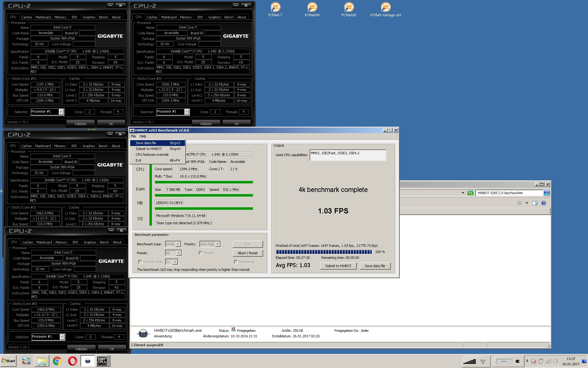This screenshot has height=368, width=588.
Task: Click the Abort / Reset button
Action: click(x=247, y=253)
